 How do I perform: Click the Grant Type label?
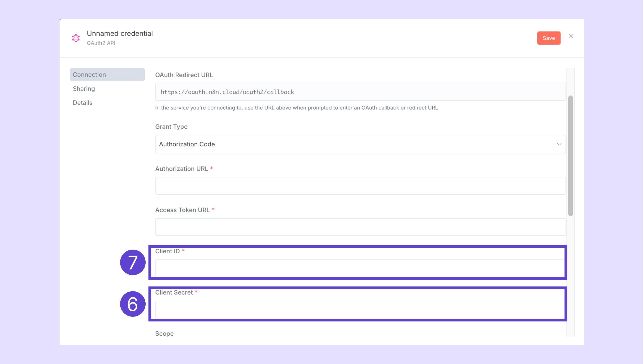[171, 127]
